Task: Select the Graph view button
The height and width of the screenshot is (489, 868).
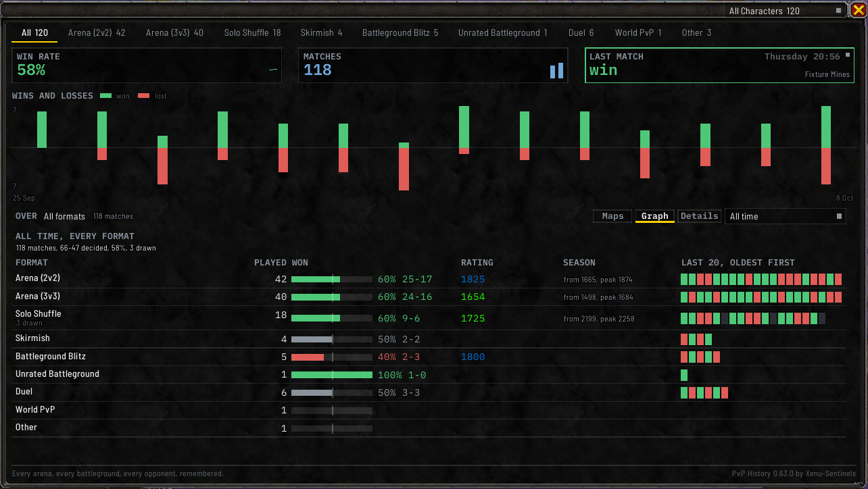Action: pyautogui.click(x=654, y=216)
